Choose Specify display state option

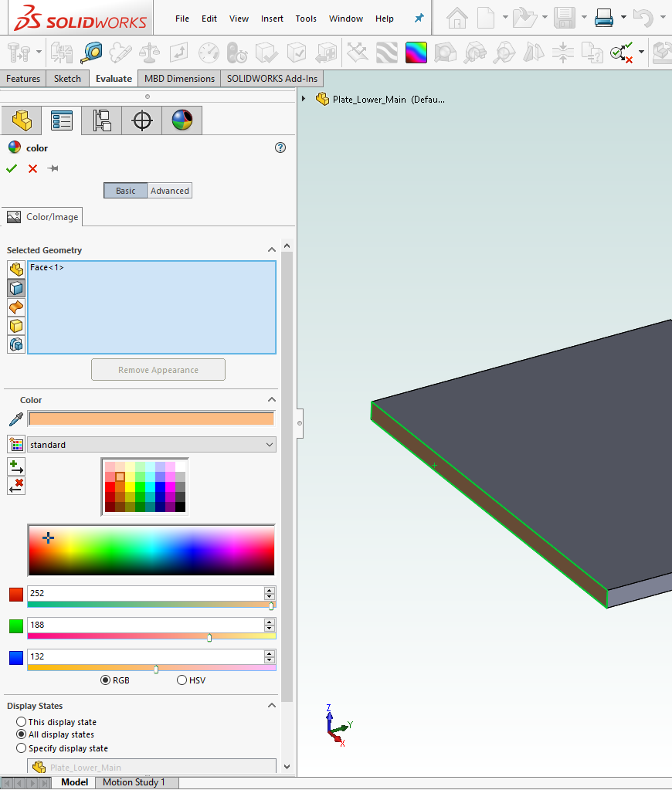(21, 748)
